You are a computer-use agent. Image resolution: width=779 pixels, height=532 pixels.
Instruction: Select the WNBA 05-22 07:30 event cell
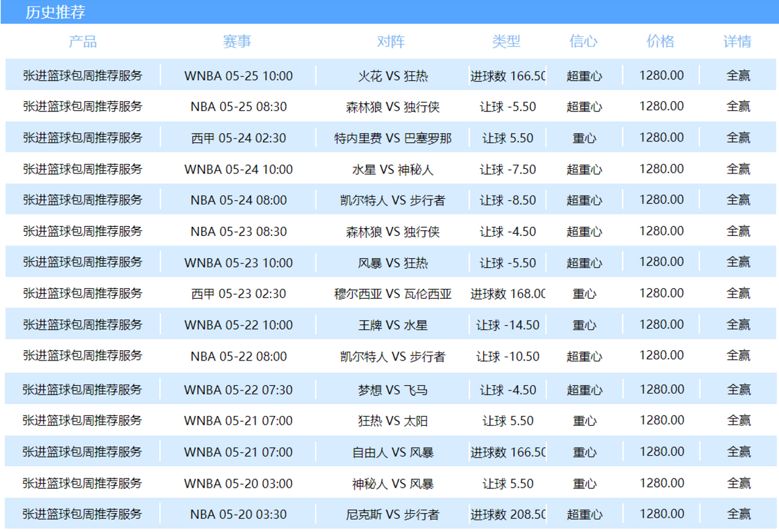click(239, 390)
